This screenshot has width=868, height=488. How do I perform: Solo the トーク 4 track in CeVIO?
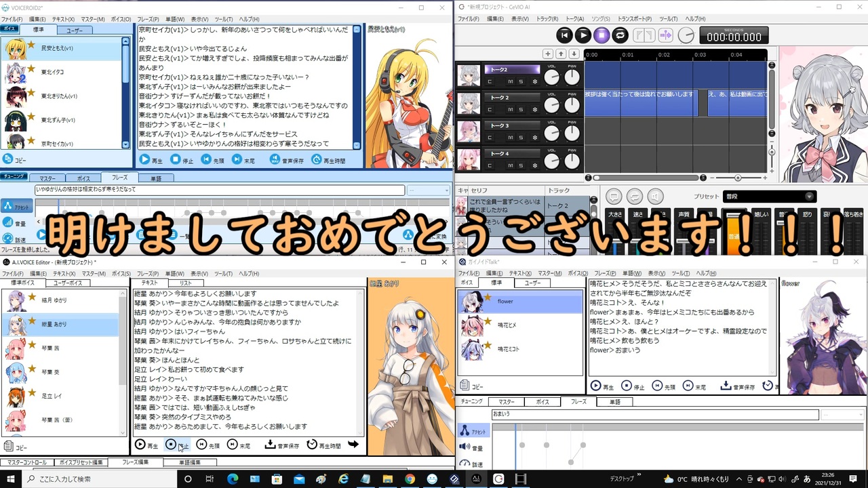(x=521, y=166)
